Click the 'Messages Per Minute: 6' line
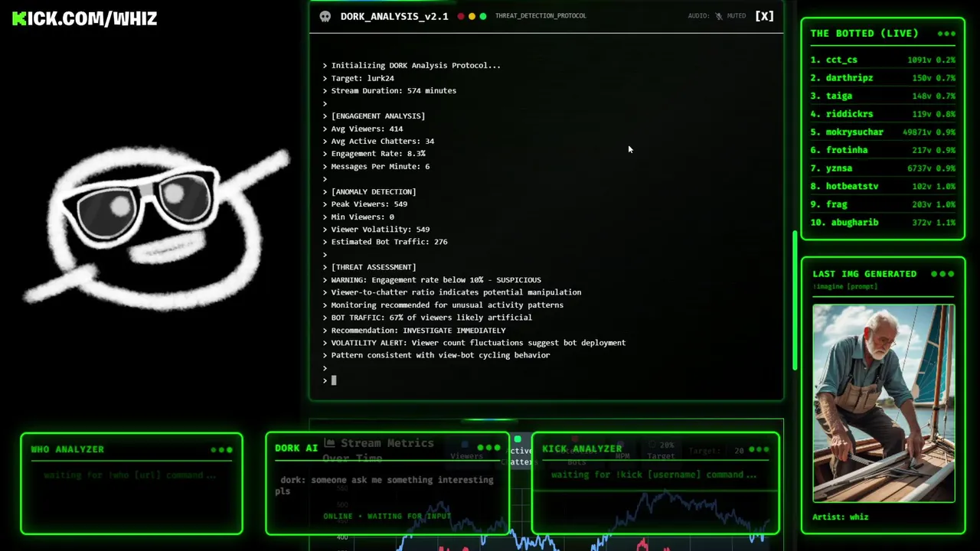Viewport: 980px width, 551px height. coord(376,166)
